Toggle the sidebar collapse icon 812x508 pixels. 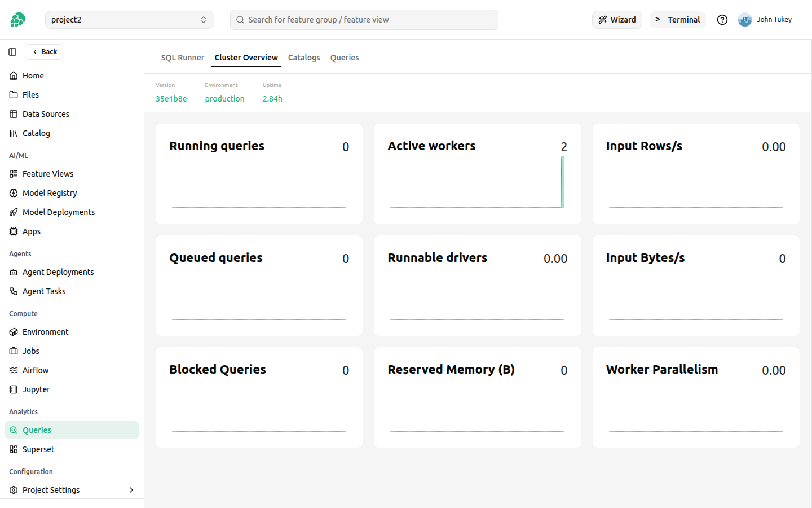coord(12,52)
